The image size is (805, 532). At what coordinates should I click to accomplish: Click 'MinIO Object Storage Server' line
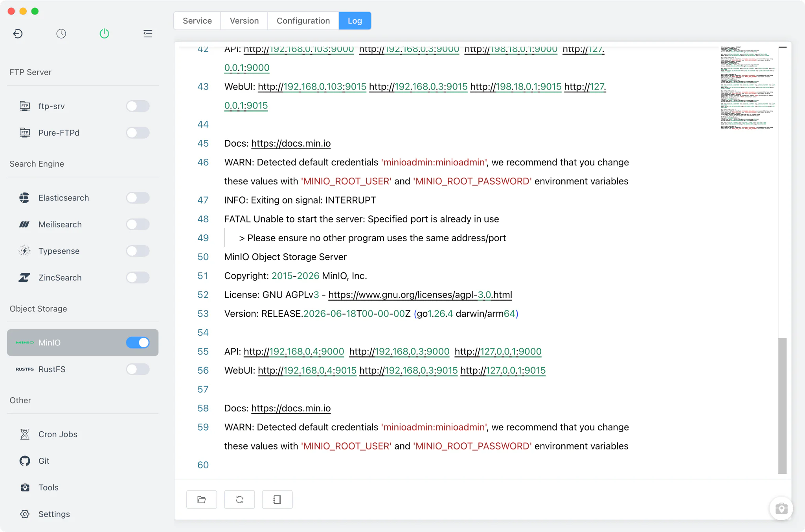tap(285, 257)
